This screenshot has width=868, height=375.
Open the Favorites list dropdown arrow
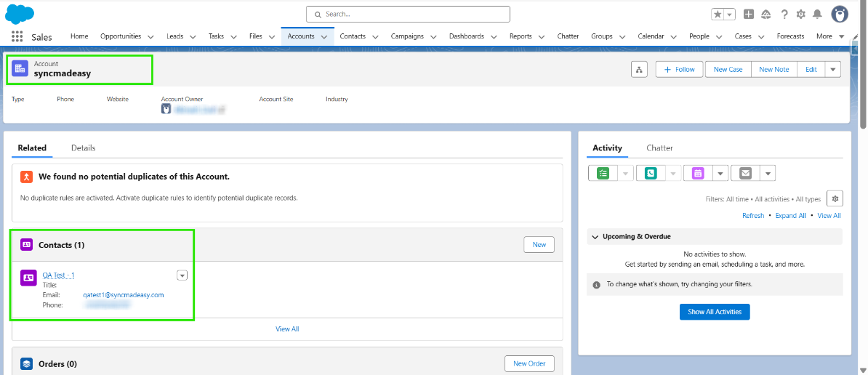tap(730, 15)
